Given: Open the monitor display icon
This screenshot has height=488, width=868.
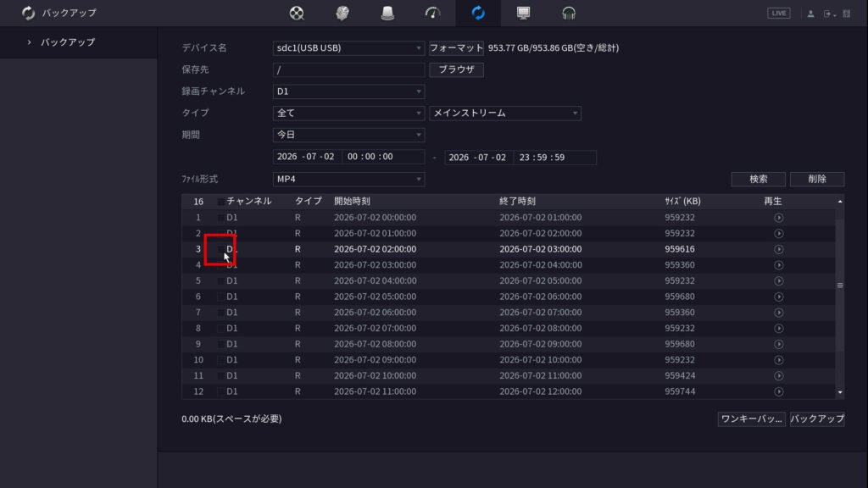Looking at the screenshot, I should pyautogui.click(x=523, y=13).
